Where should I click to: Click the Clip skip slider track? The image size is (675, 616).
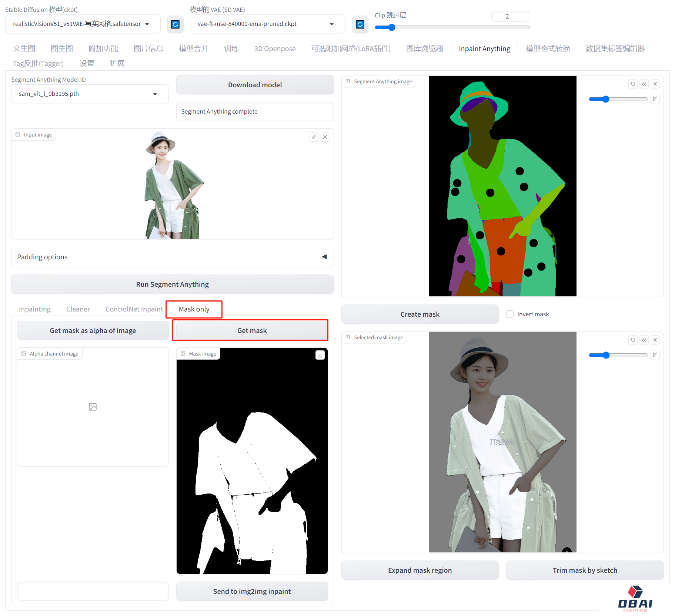point(452,27)
